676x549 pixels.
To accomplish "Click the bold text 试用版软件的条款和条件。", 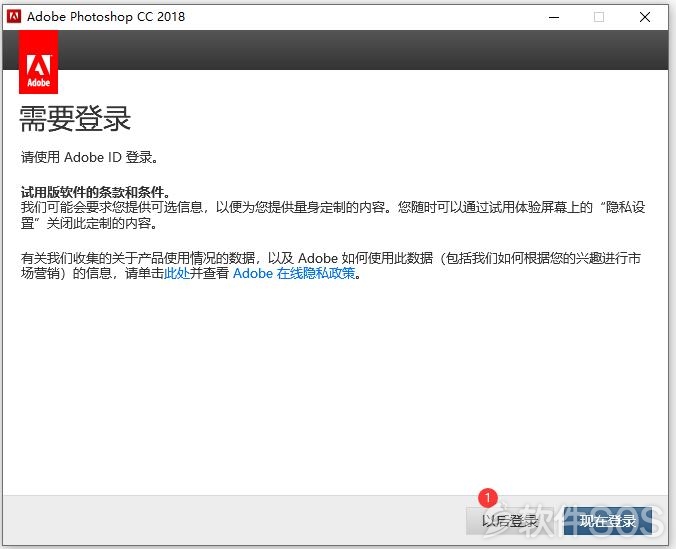I will [x=96, y=192].
